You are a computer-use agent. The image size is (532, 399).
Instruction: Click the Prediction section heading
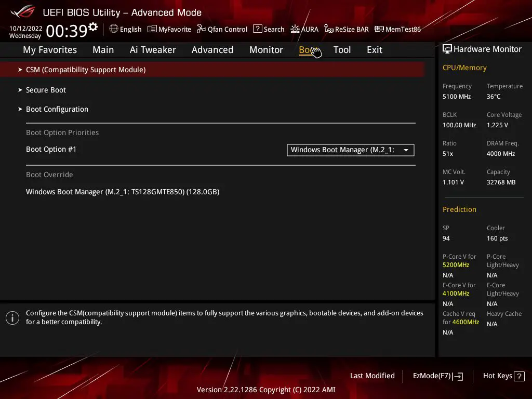tap(459, 209)
